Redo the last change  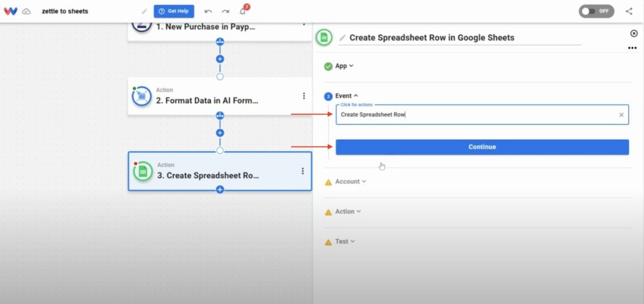(x=226, y=11)
